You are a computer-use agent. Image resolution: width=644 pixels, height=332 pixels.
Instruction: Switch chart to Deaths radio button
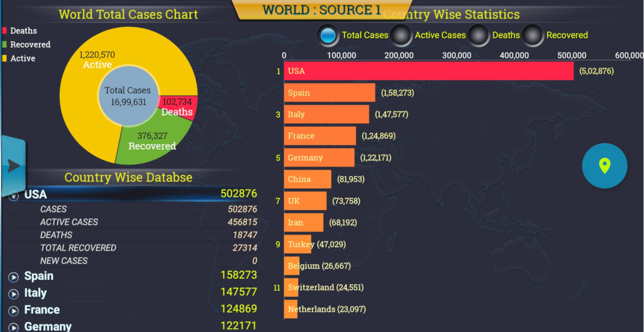pyautogui.click(x=479, y=35)
